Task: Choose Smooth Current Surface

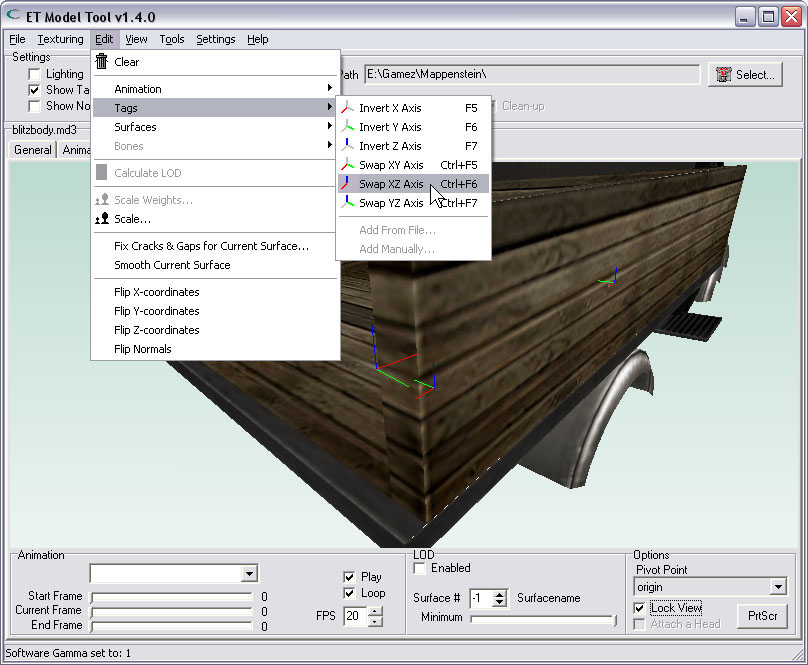Action: coord(215,265)
